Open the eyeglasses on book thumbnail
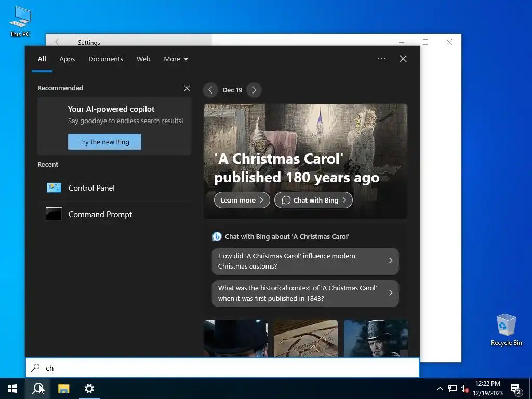Screen dimensions: 532x399 [x=305, y=338]
